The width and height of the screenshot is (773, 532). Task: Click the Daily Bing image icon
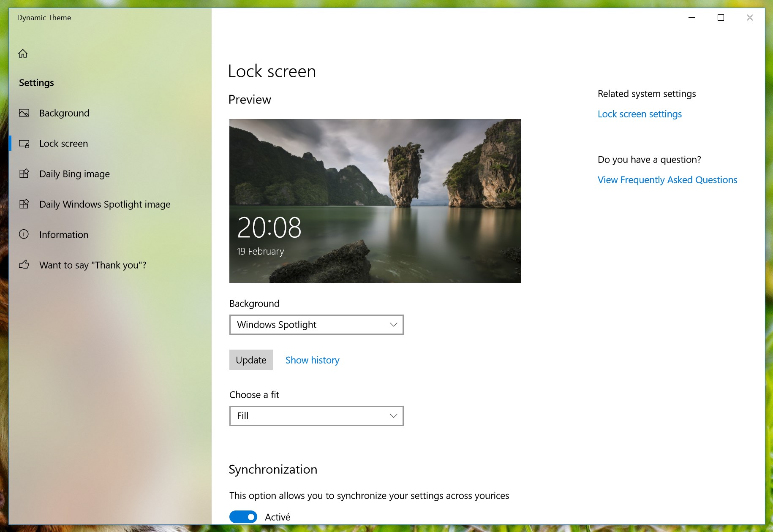[x=24, y=174]
